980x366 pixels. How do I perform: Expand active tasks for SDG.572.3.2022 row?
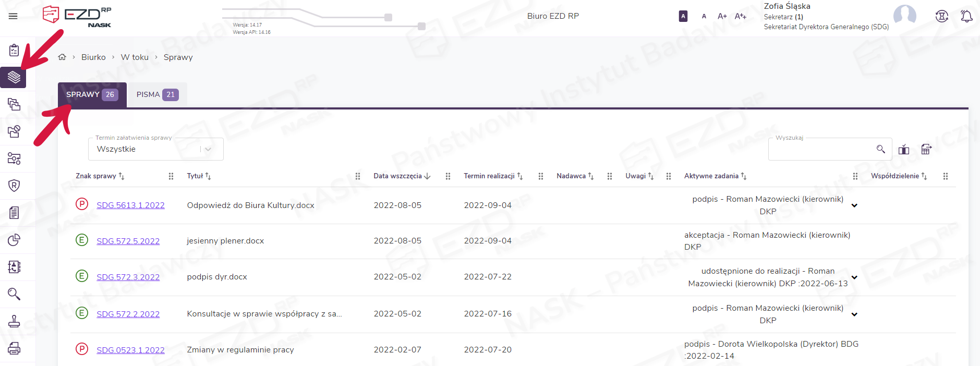854,277
